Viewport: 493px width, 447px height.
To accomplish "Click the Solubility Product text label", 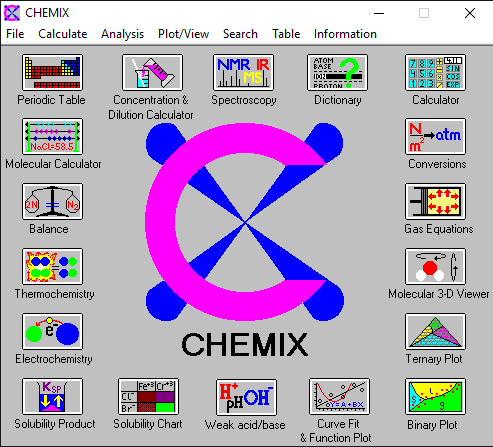I will click(x=55, y=424).
